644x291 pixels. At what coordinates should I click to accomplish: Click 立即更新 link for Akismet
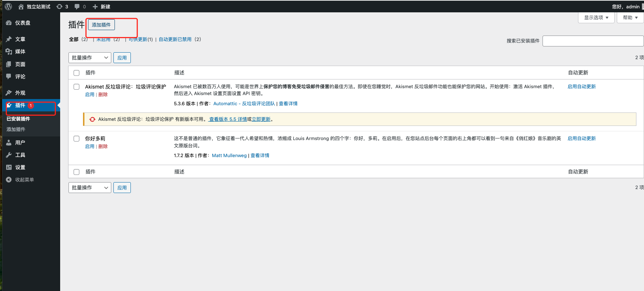[x=261, y=119]
